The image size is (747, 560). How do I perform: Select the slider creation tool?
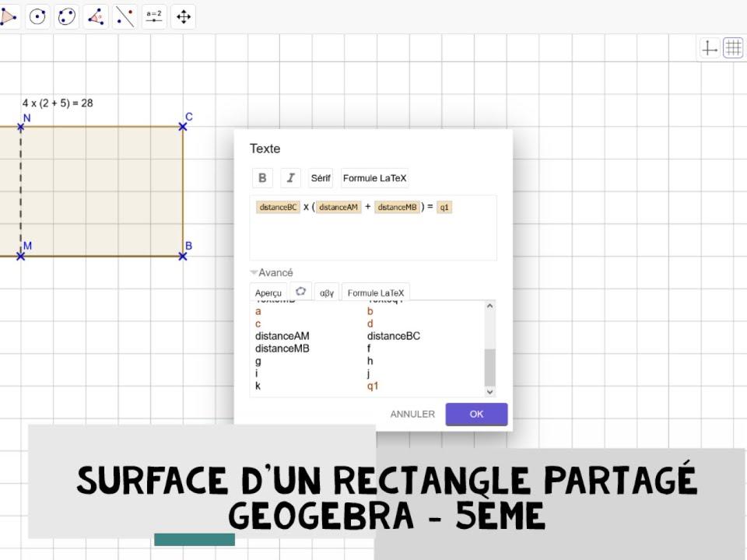coord(153,16)
